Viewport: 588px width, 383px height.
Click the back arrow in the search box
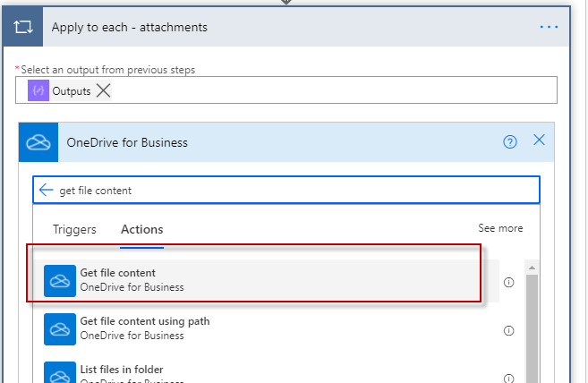[47, 191]
